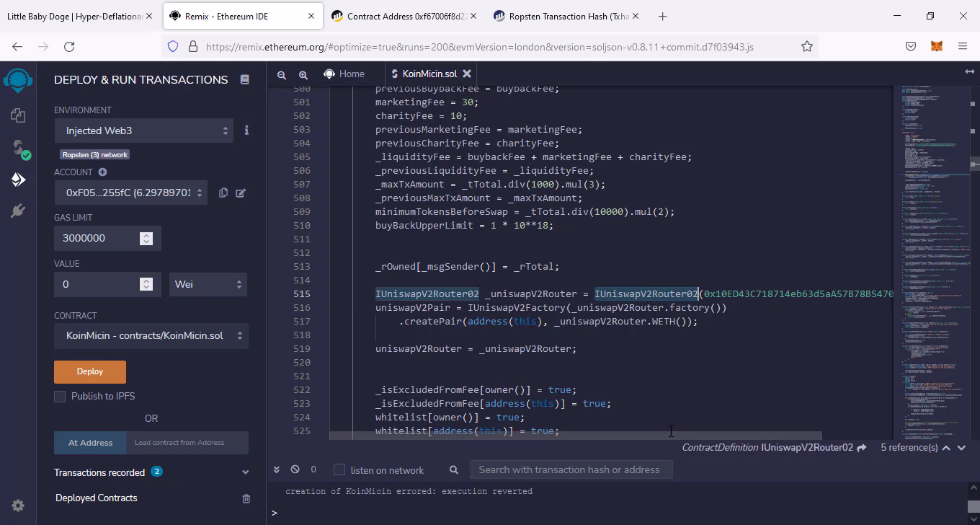Select the KoinMicin contract dropdown

coord(151,335)
